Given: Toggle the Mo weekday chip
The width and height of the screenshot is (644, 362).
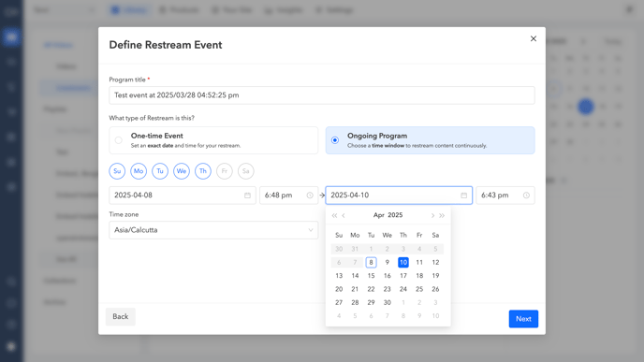Looking at the screenshot, I should (x=139, y=171).
